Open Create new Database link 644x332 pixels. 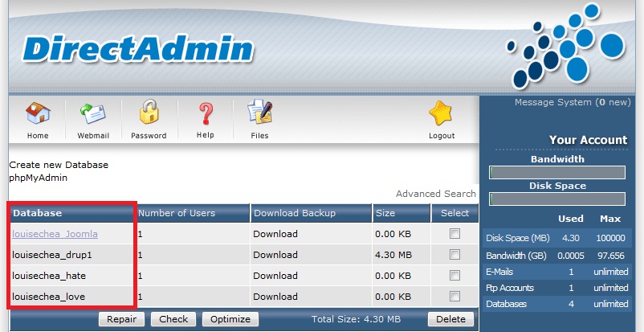59,165
